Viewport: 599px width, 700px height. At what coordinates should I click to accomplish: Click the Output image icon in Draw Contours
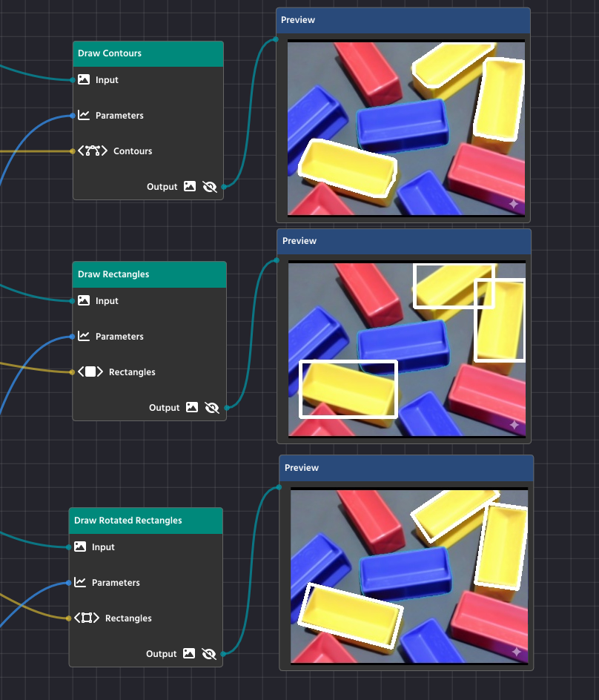click(x=190, y=186)
